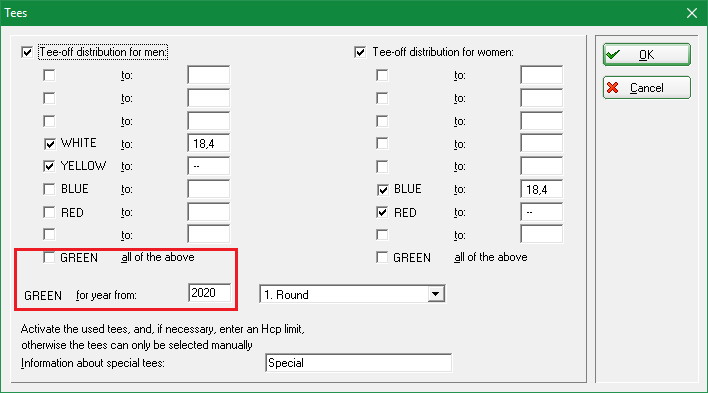Check the women's GREEN all of the above box
This screenshot has height=393, width=708.
(382, 257)
